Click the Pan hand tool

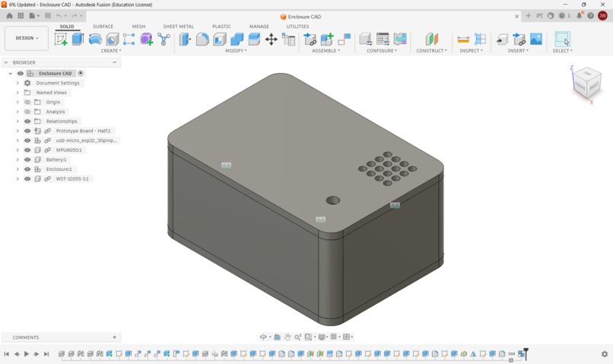coord(287,337)
